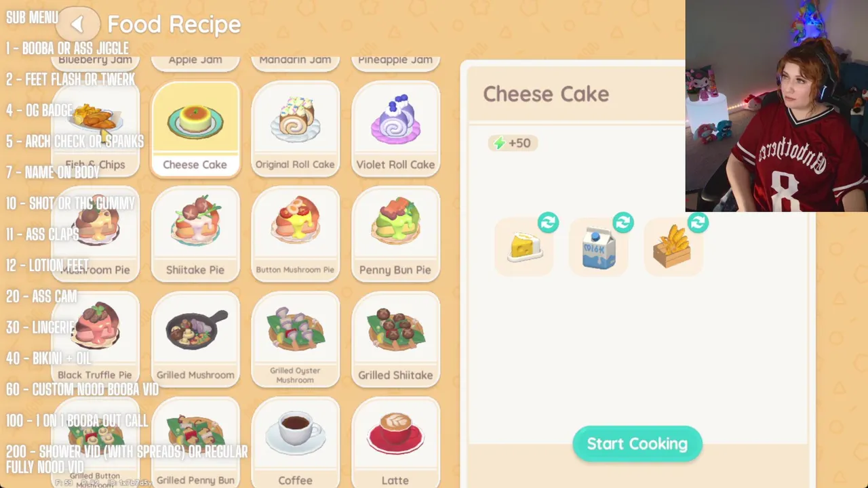Choose the Latte recipe card
Screen dimensions: 868x488
tap(395, 443)
